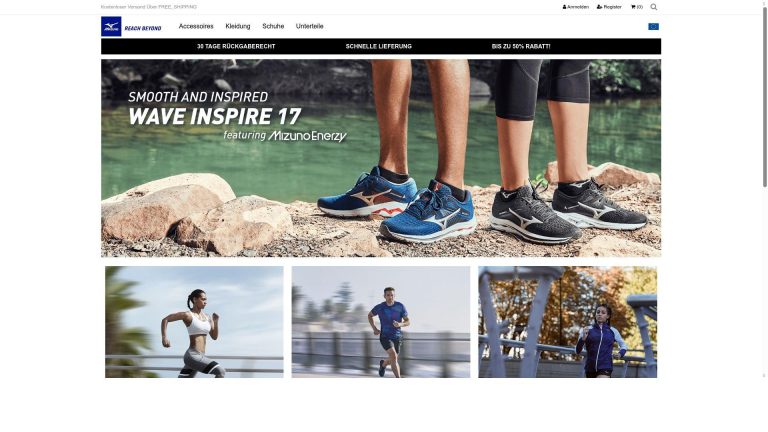This screenshot has height=432, width=768.
Task: Expand the Schuhe category menu
Action: [273, 26]
